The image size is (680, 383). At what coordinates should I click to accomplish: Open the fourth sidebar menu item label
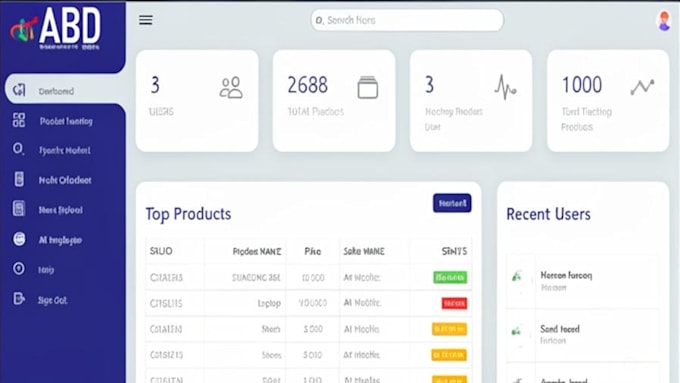click(x=65, y=180)
